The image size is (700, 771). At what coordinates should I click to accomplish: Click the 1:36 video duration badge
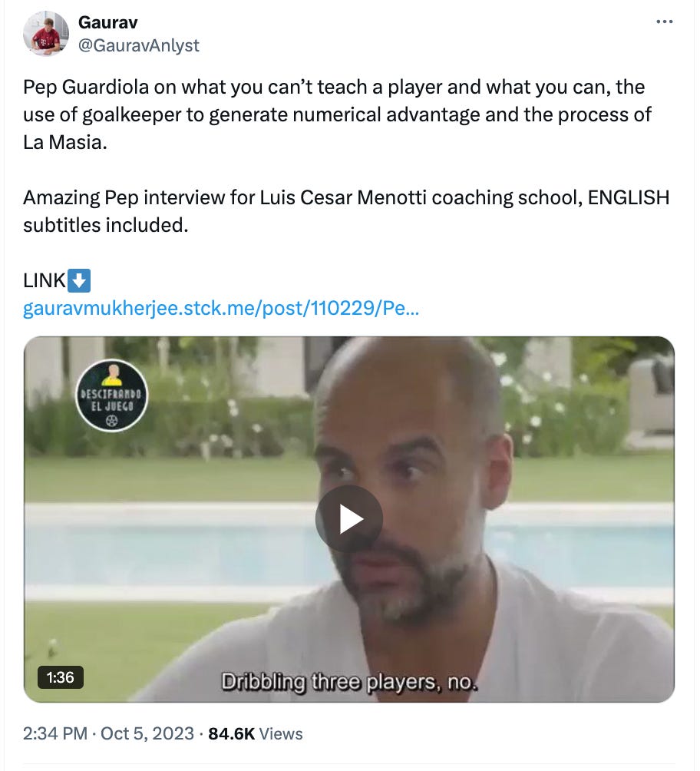(x=61, y=677)
